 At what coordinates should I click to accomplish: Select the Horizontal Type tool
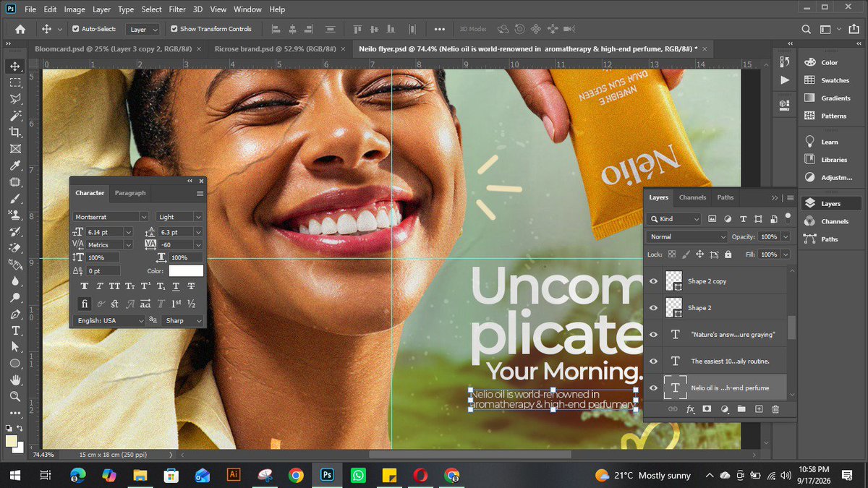point(15,330)
